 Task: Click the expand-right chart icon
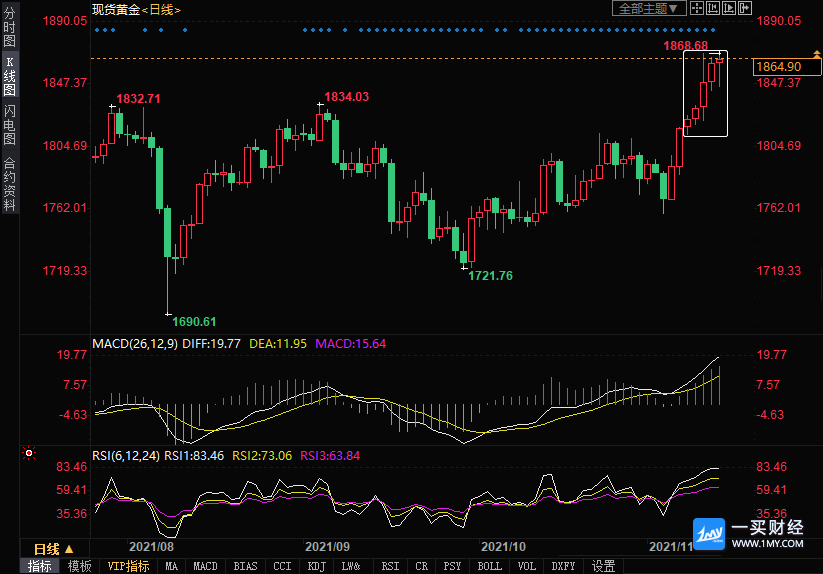(745, 8)
